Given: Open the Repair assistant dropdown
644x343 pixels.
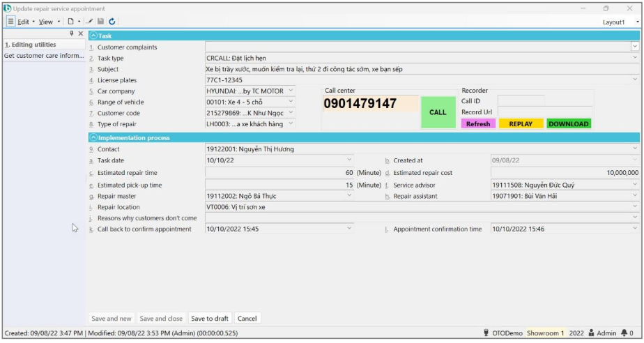Looking at the screenshot, I should 635,196.
